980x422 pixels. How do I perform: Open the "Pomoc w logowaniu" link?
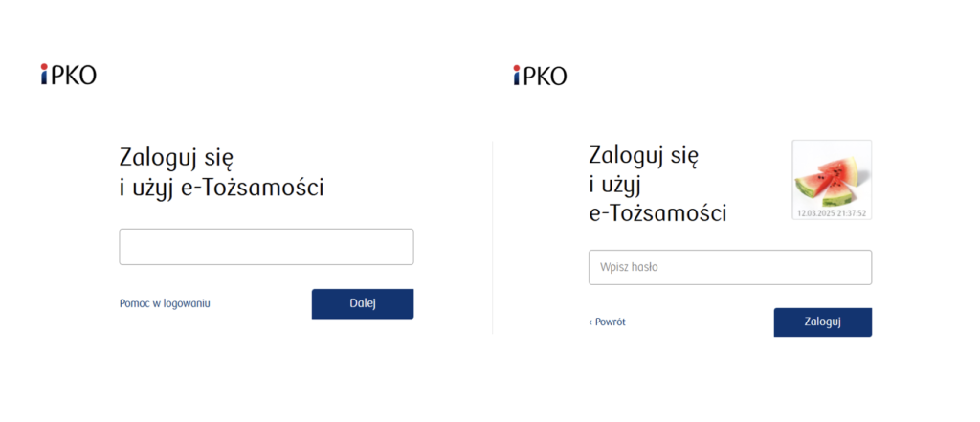tap(165, 303)
